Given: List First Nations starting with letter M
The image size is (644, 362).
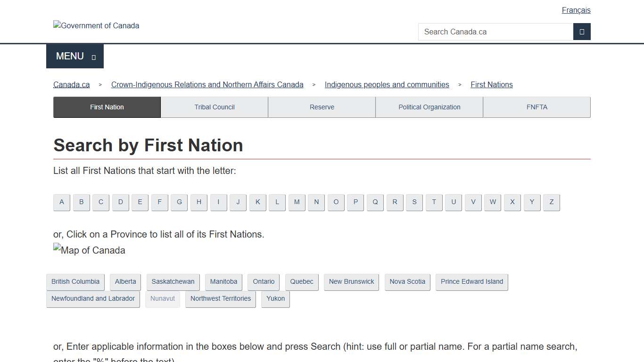Looking at the screenshot, I should [x=297, y=202].
